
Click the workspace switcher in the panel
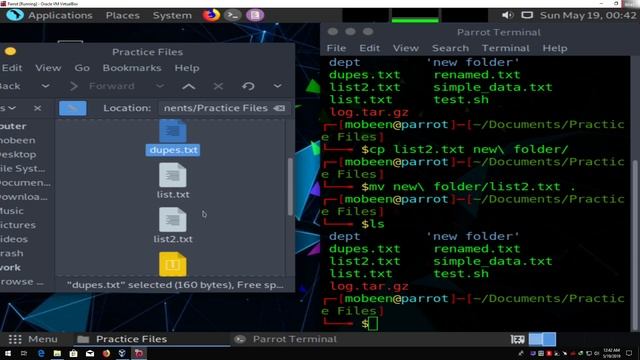tap(542, 339)
